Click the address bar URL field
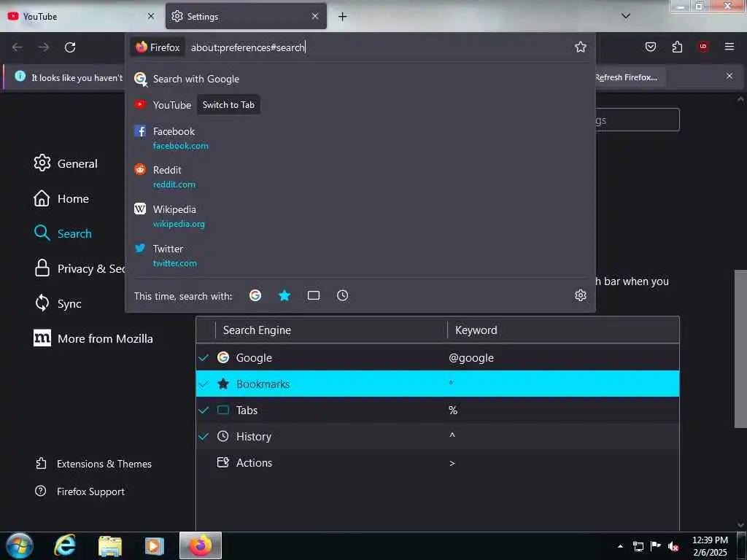Viewport: 747px width, 560px height. 379,47
